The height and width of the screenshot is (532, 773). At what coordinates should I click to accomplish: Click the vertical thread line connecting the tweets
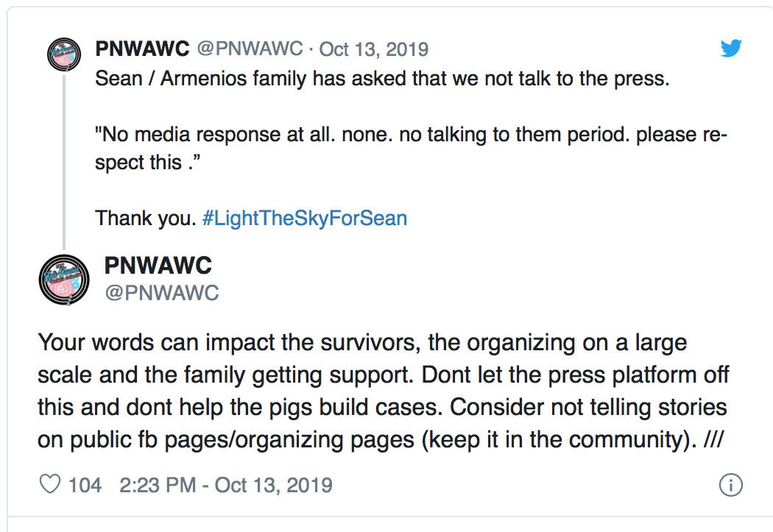[x=64, y=162]
